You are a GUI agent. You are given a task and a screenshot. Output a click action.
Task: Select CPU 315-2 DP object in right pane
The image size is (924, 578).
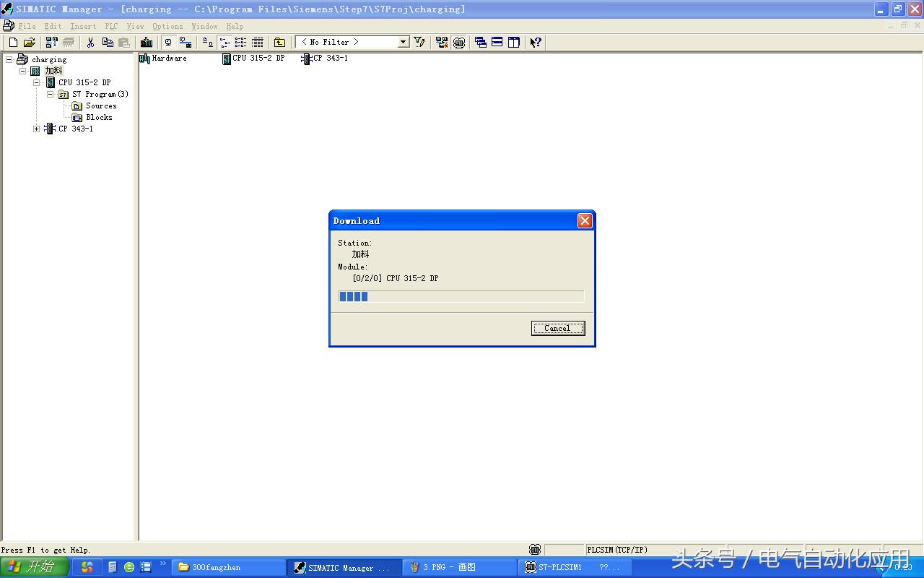coord(253,59)
